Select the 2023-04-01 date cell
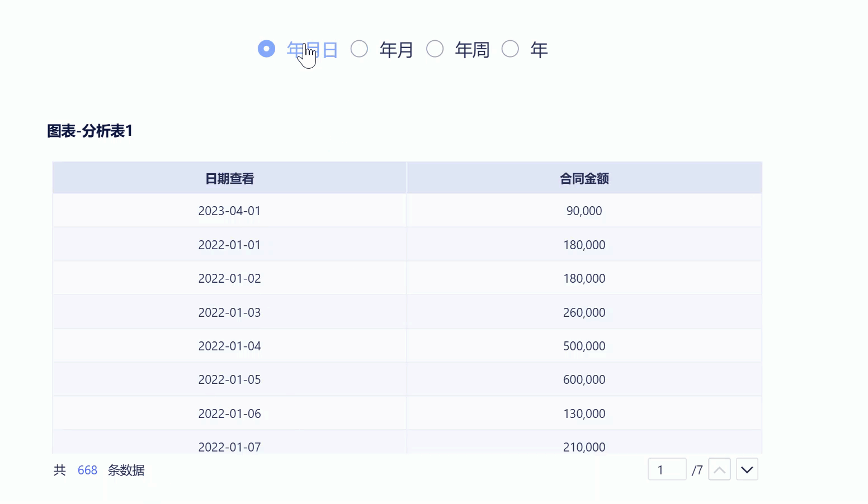Image resolution: width=868 pixels, height=504 pixels. pyautogui.click(x=229, y=211)
